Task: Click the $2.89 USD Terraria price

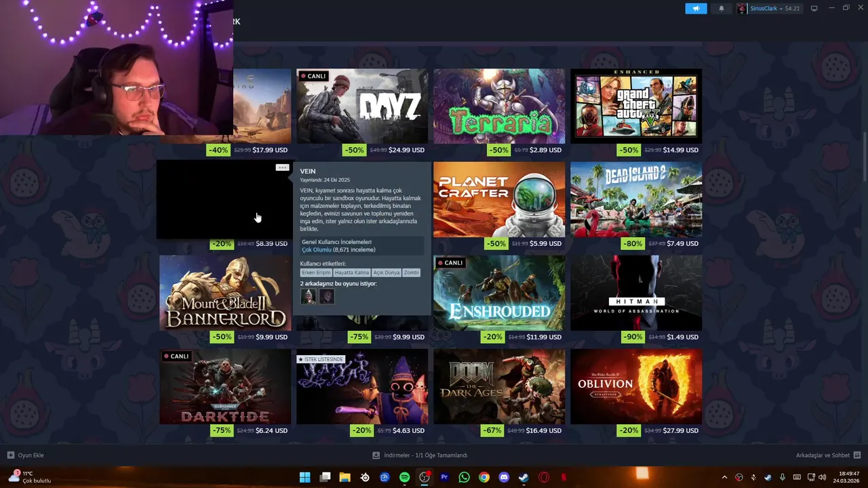Action: click(x=546, y=150)
